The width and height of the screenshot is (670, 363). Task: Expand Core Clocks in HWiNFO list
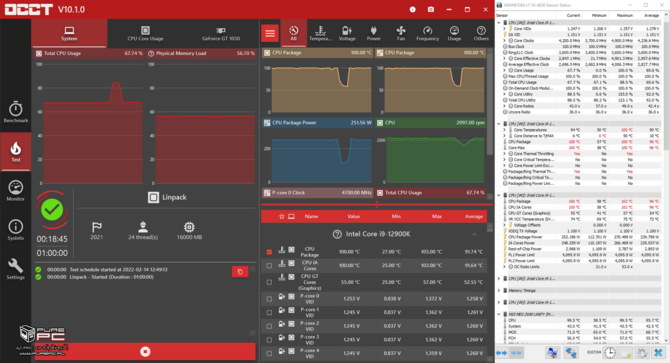[505, 41]
